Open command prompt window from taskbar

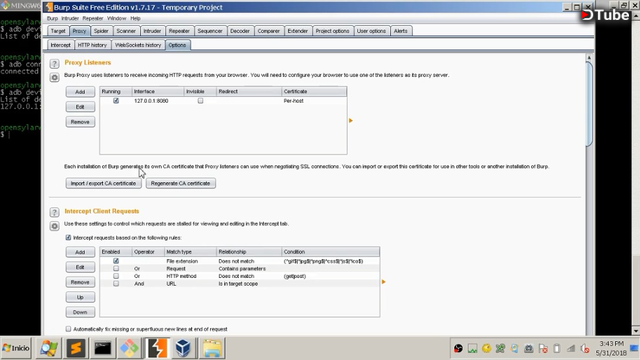102,348
